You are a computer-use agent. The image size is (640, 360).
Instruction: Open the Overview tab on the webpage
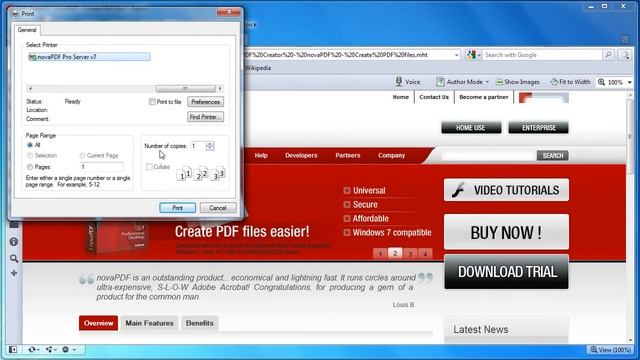(x=98, y=323)
